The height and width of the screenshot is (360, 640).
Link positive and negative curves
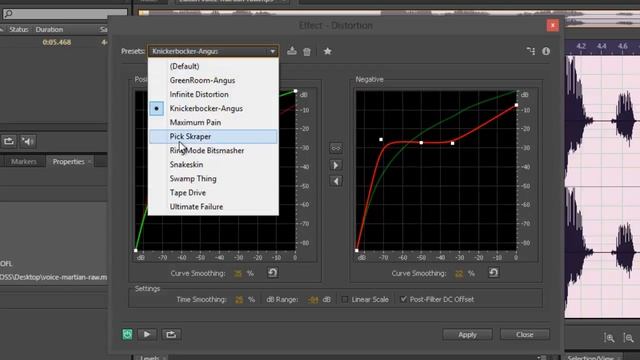click(x=336, y=148)
